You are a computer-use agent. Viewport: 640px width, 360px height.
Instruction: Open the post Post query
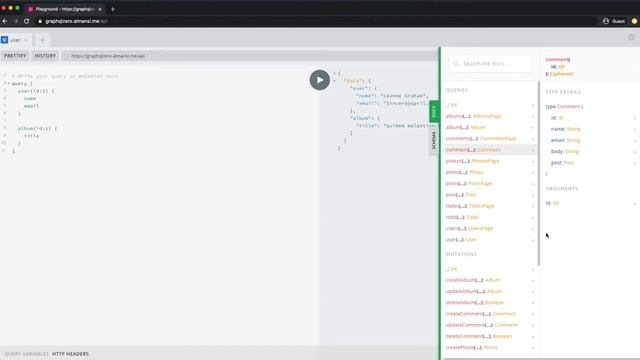pos(490,195)
